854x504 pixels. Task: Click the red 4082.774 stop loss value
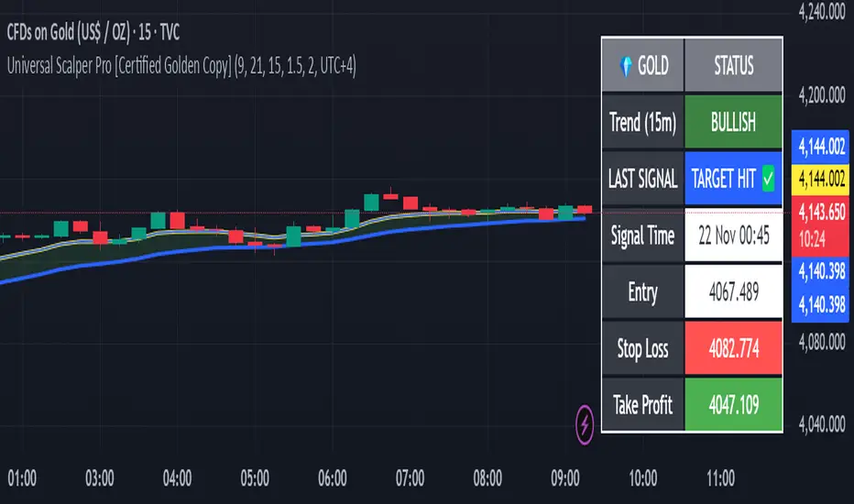click(734, 349)
